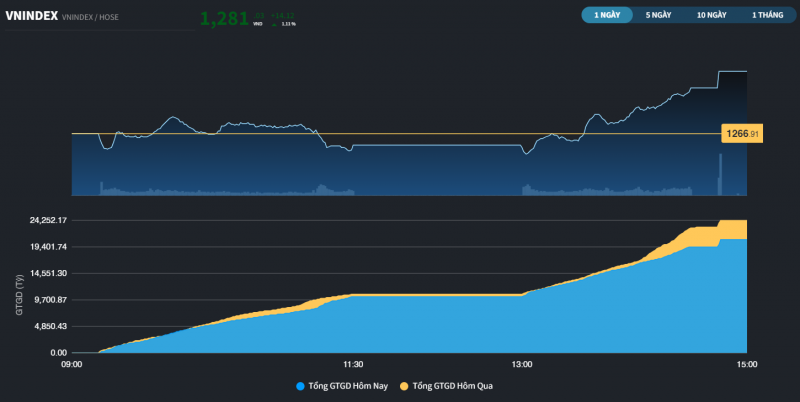Click the VNINDEX title heading
The image size is (800, 402).
coord(30,16)
